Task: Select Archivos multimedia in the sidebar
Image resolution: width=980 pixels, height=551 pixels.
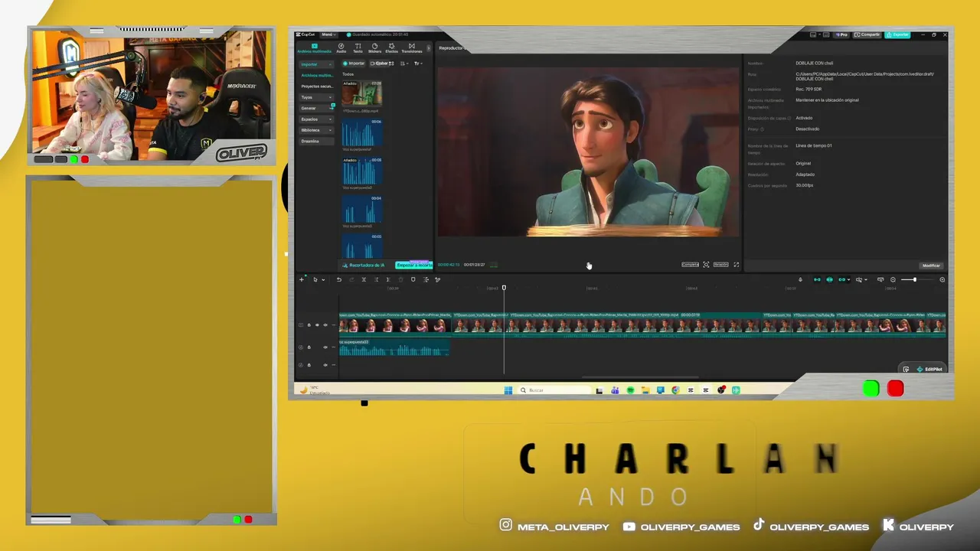Action: click(x=316, y=75)
